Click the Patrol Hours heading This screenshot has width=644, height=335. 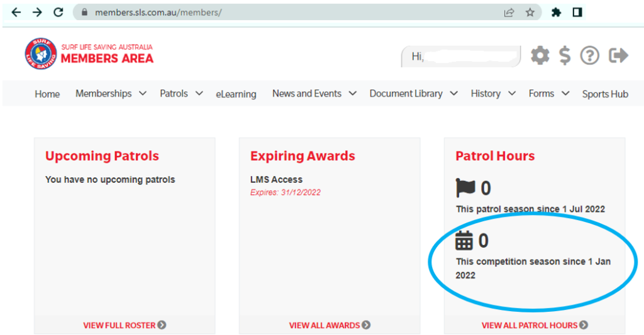pyautogui.click(x=495, y=156)
